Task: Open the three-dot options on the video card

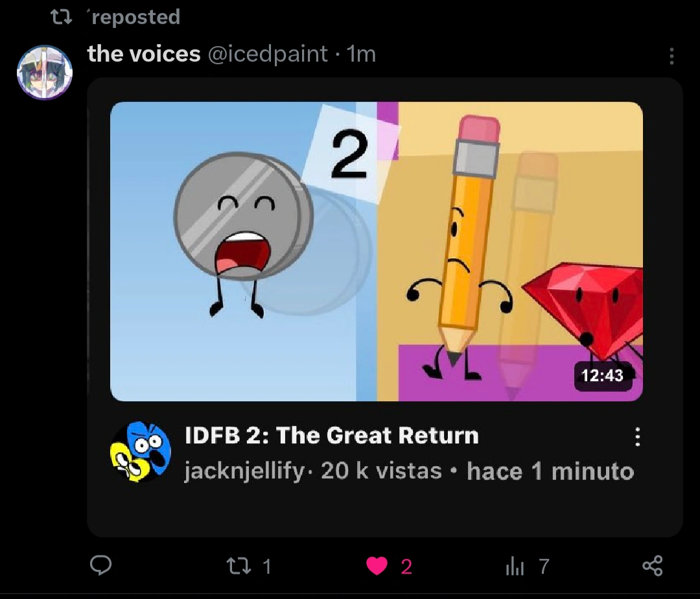Action: [x=637, y=437]
